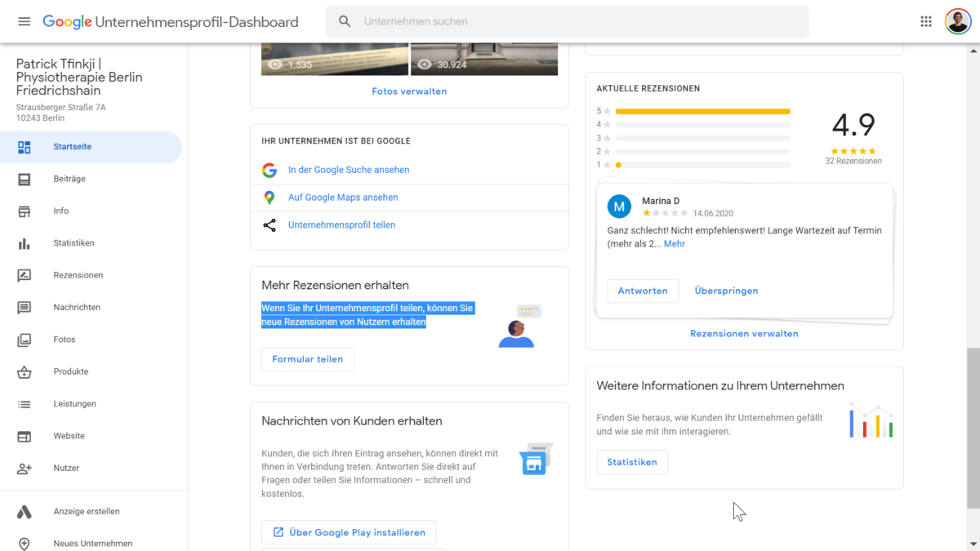The width and height of the screenshot is (980, 551).
Task: Click the photo thumbnail with 1.535 views
Action: (x=335, y=59)
